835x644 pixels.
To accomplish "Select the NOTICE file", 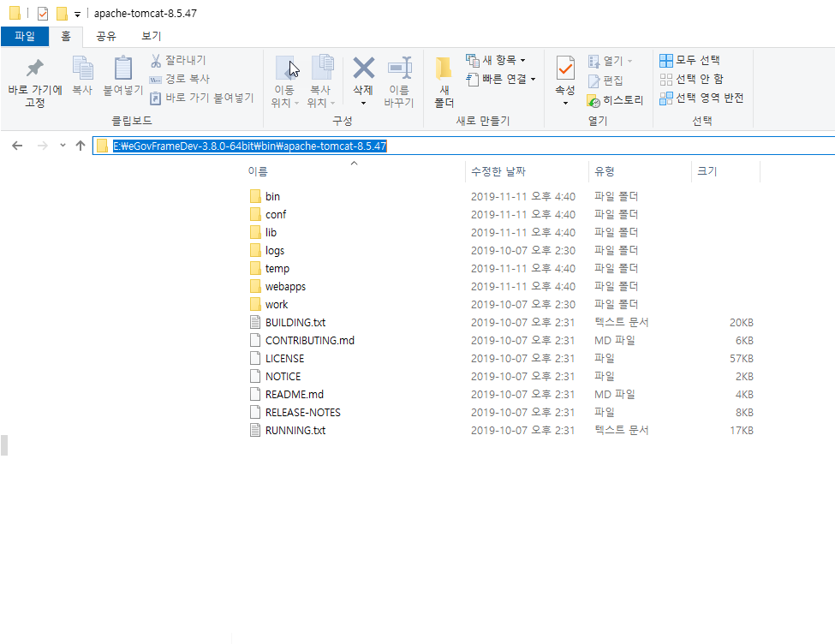I will [283, 377].
